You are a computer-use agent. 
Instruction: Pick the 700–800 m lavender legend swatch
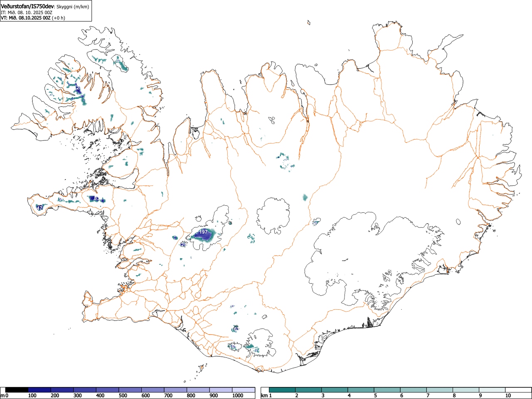(x=175, y=390)
